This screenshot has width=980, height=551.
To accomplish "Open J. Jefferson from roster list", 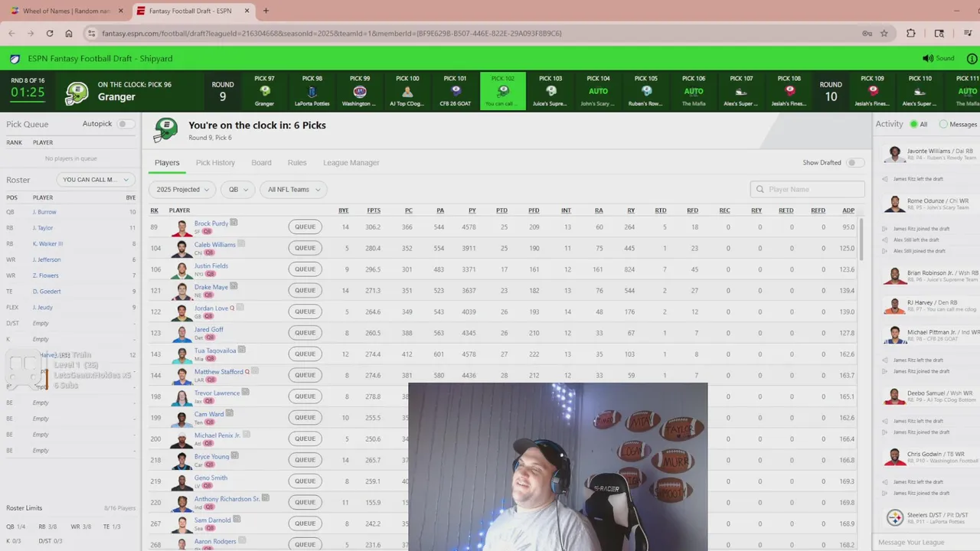I will click(x=47, y=259).
